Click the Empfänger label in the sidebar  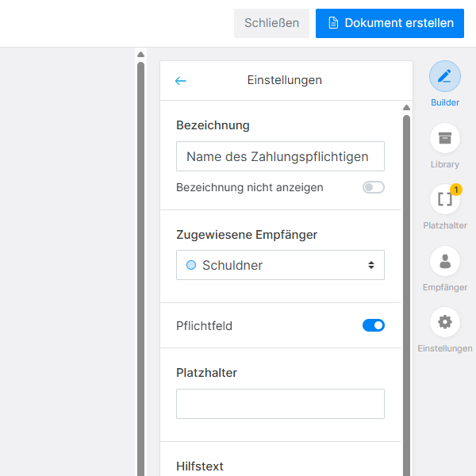(445, 287)
